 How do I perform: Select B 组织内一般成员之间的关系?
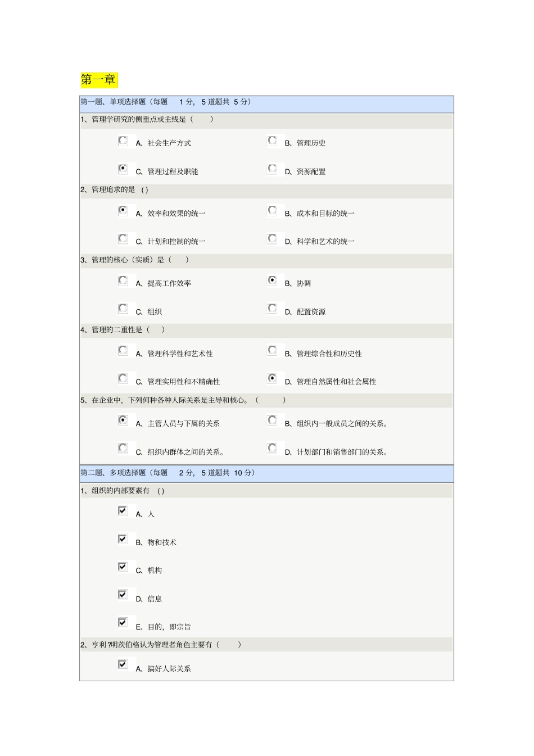[273, 420]
